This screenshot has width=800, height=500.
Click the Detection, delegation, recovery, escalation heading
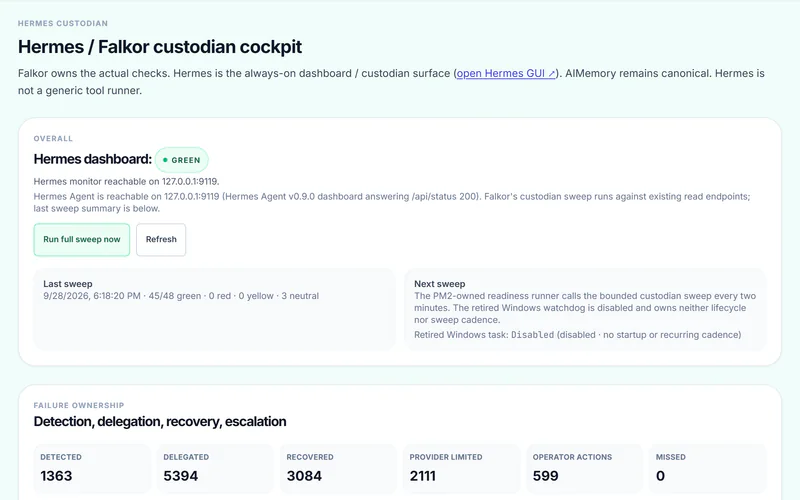point(160,421)
